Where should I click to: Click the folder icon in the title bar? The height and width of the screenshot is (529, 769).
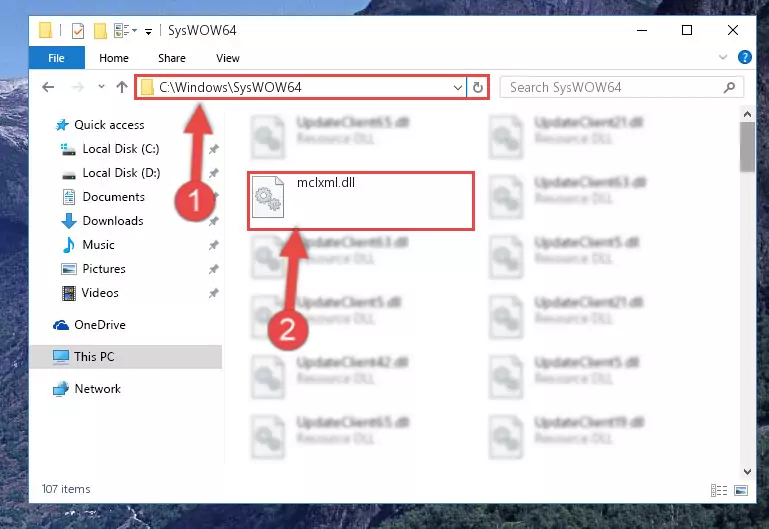point(46,30)
